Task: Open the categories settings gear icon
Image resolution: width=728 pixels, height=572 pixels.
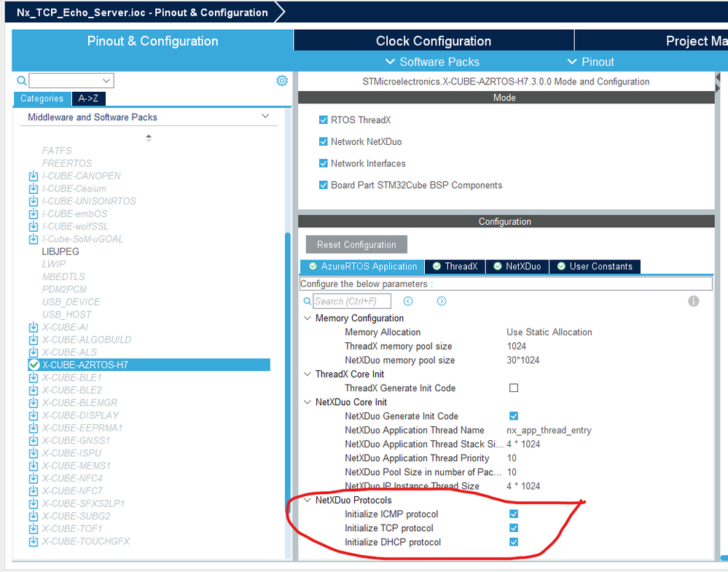Action: [282, 81]
